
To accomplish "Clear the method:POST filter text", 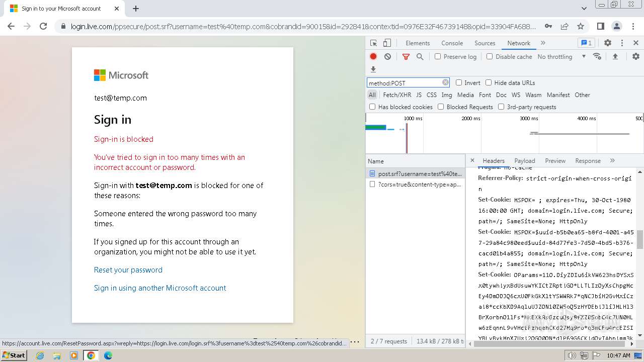I will click(445, 82).
